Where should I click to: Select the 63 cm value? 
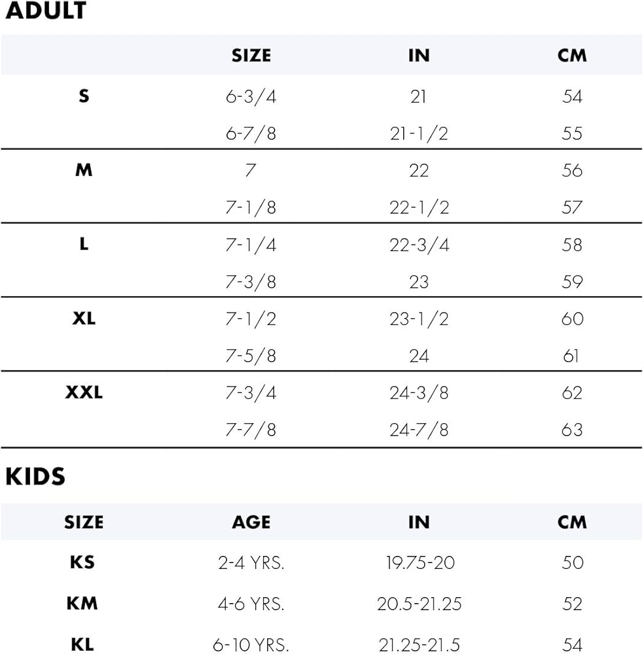coord(572,430)
